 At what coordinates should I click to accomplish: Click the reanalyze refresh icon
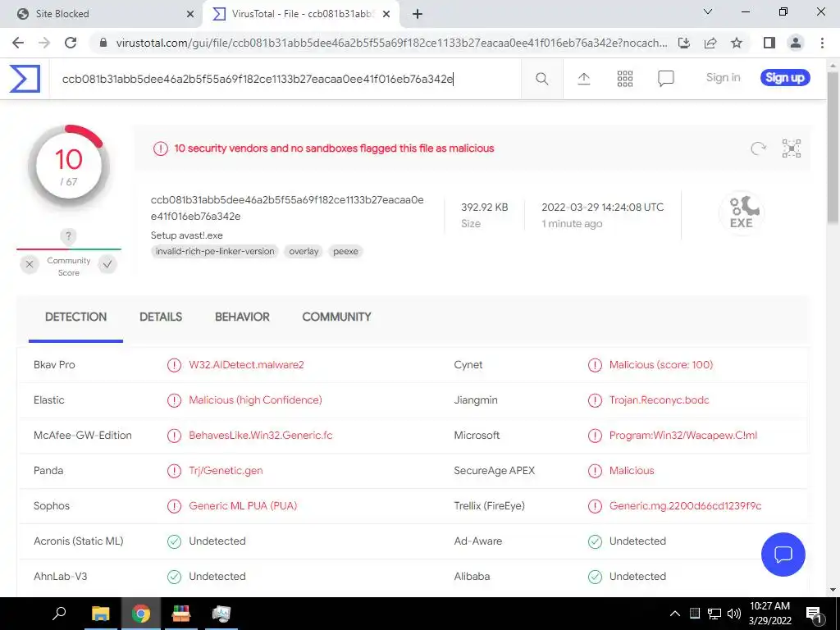point(758,148)
